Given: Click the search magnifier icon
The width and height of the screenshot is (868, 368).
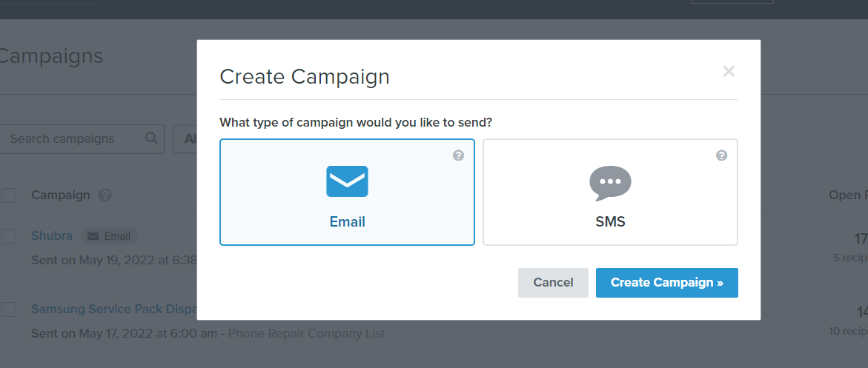Looking at the screenshot, I should pos(151,138).
